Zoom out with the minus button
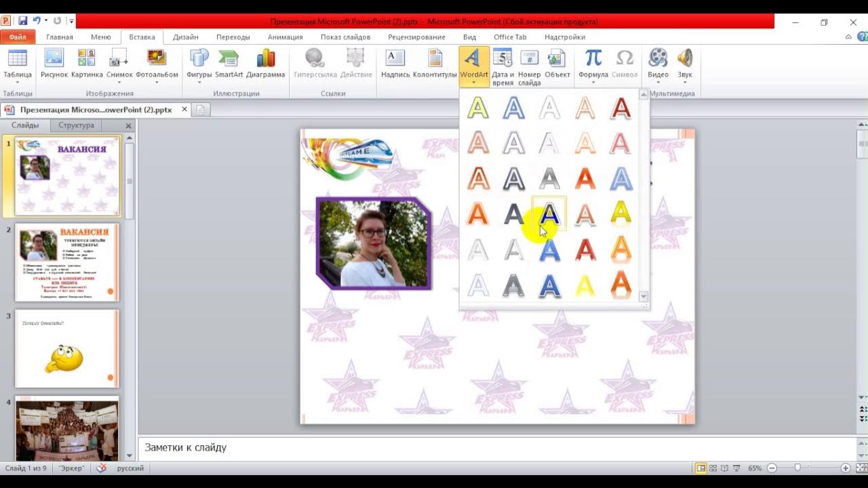The width and height of the screenshot is (868, 488). (x=772, y=468)
